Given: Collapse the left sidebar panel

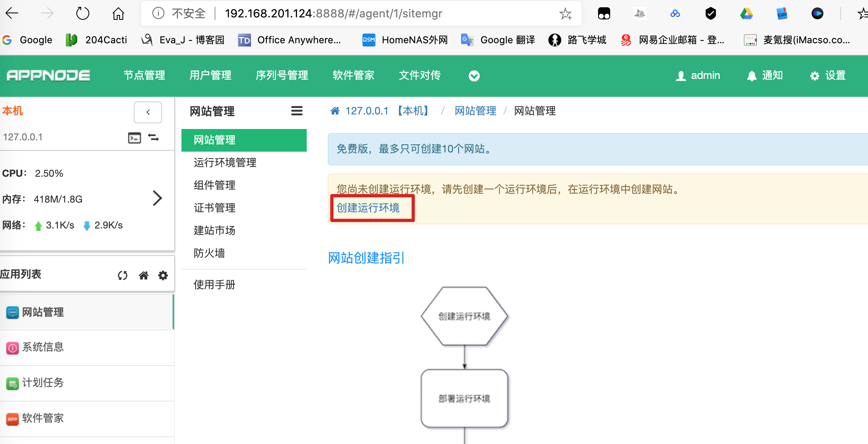Looking at the screenshot, I should pos(148,112).
